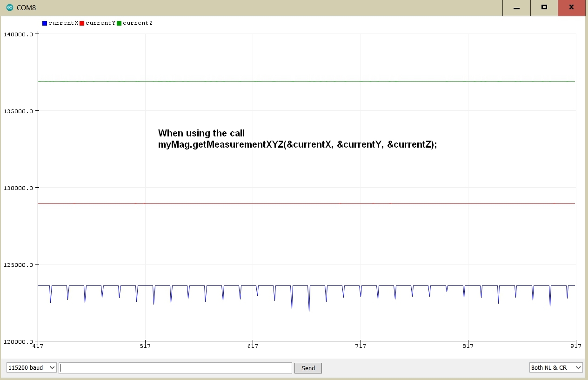
Task: Select the red currentY legend swatch
Action: click(x=82, y=23)
